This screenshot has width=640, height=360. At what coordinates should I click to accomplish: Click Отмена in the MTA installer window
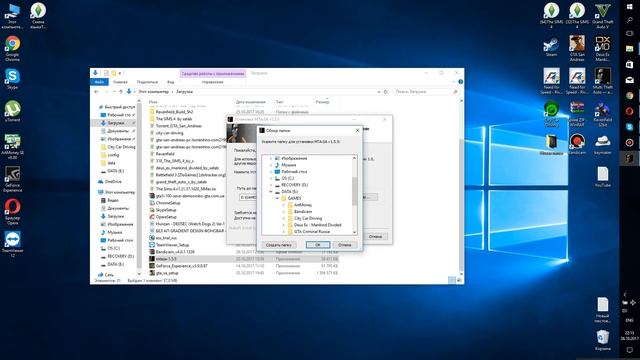pos(376,236)
